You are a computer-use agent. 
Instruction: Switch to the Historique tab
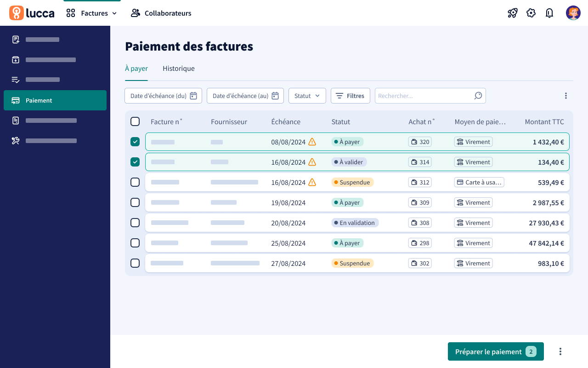pyautogui.click(x=179, y=69)
